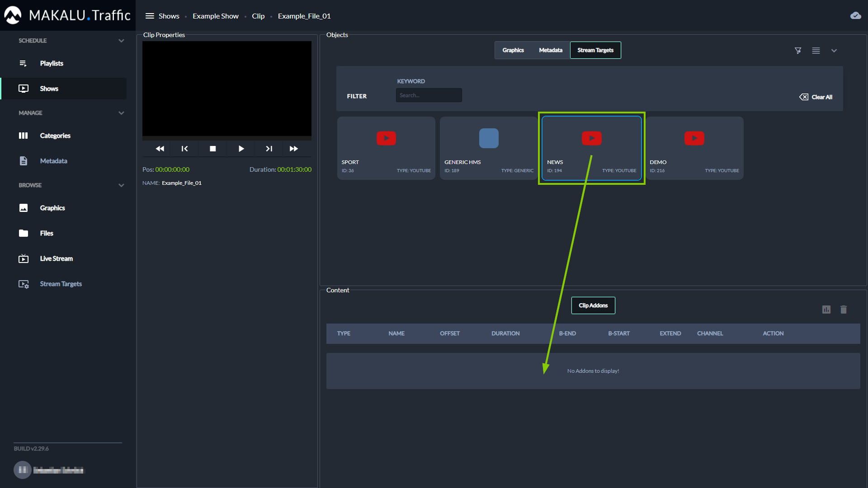Select the Stream Targets tab

tap(595, 50)
